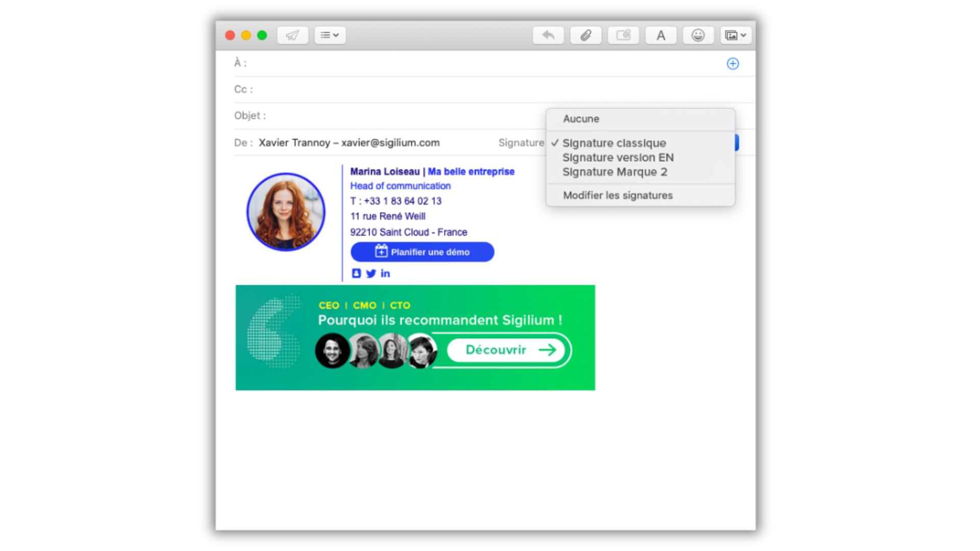Click the Twitter bird icon
980x551 pixels.
[371, 273]
